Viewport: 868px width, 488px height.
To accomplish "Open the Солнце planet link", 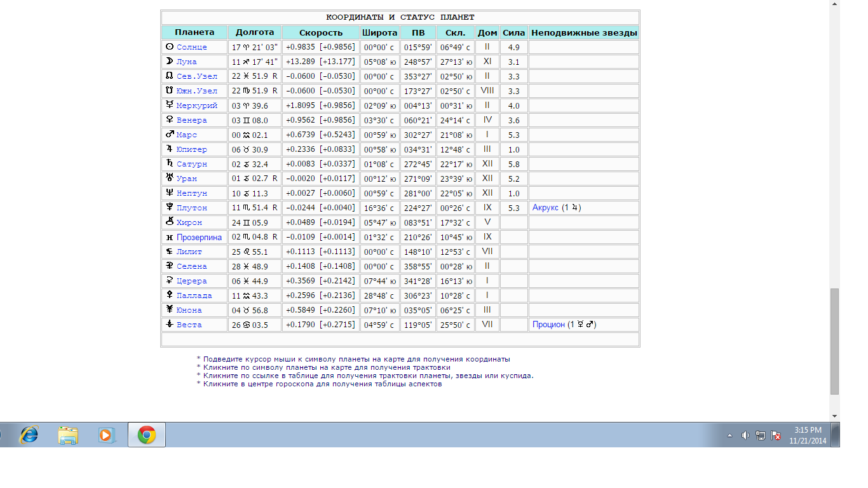I will (x=192, y=47).
